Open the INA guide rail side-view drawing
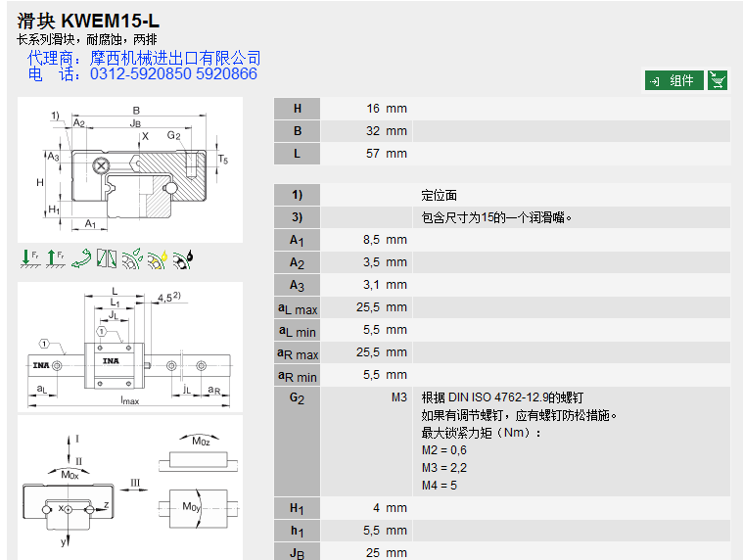The image size is (743, 560). pyautogui.click(x=130, y=347)
